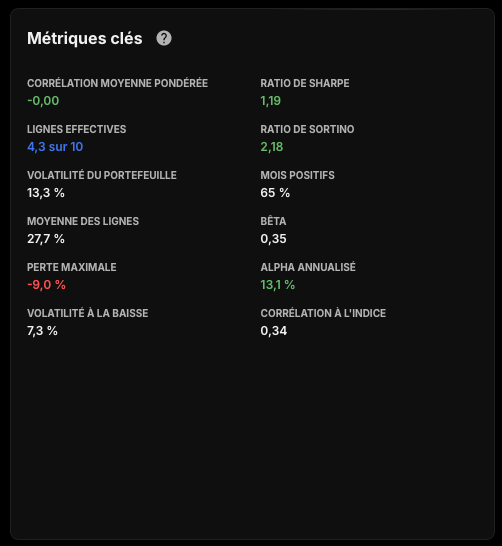Click the 7,3 % volatilité à la baisse value
Viewport: 502px width, 546px height.
tap(42, 330)
